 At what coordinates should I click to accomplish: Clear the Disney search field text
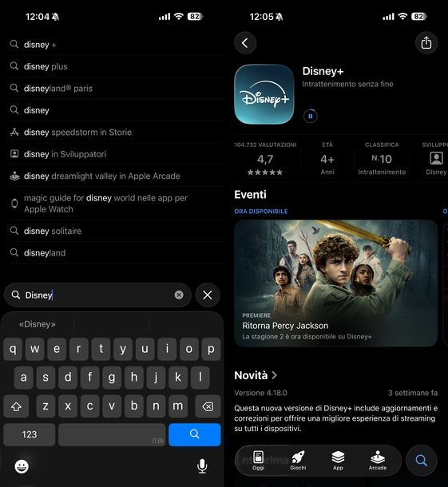click(x=179, y=295)
